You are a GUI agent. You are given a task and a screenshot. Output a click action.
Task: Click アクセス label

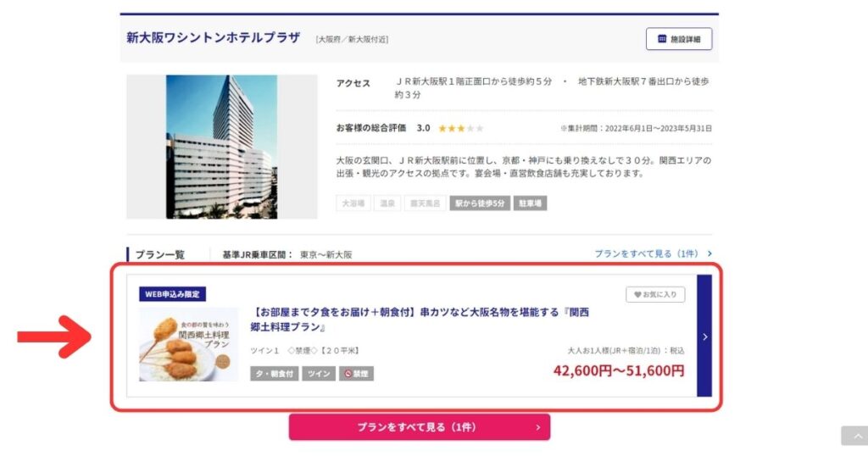point(353,83)
